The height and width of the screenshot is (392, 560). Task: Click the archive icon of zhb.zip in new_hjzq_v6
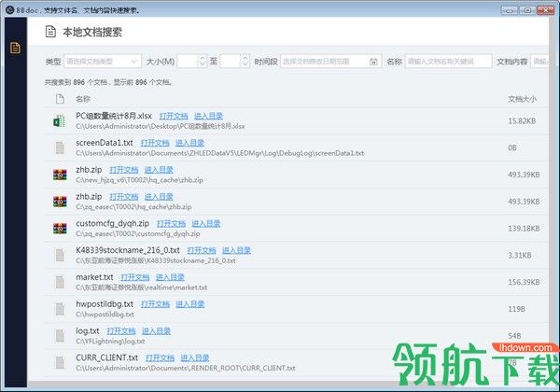(60, 175)
